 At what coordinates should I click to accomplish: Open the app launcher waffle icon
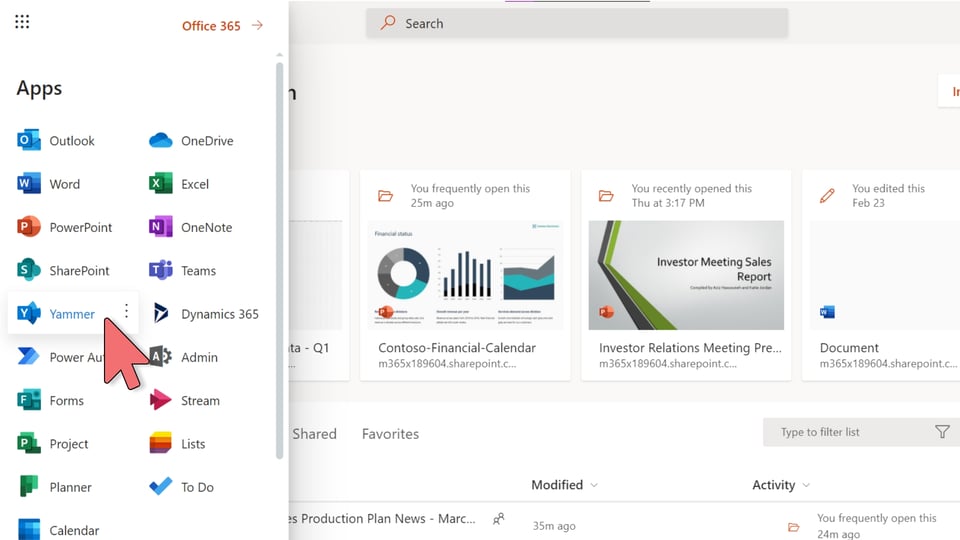pyautogui.click(x=22, y=22)
